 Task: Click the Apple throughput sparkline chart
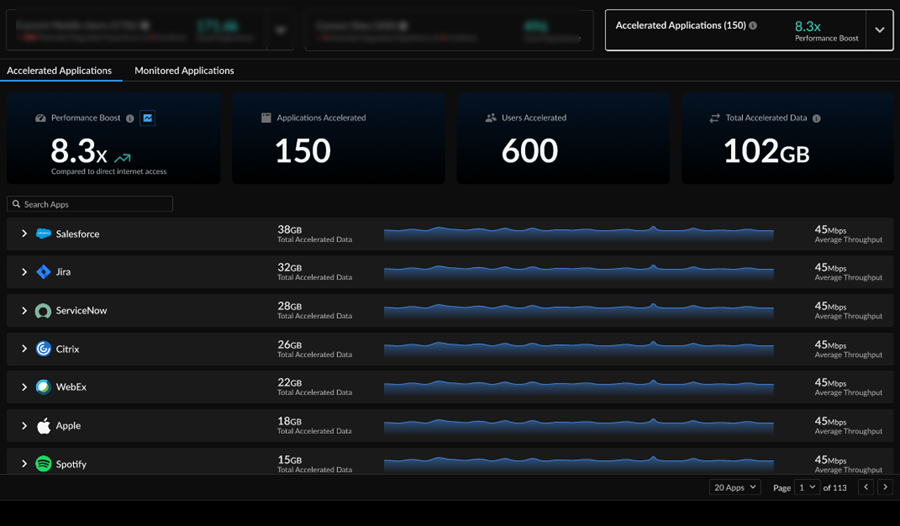point(579,426)
